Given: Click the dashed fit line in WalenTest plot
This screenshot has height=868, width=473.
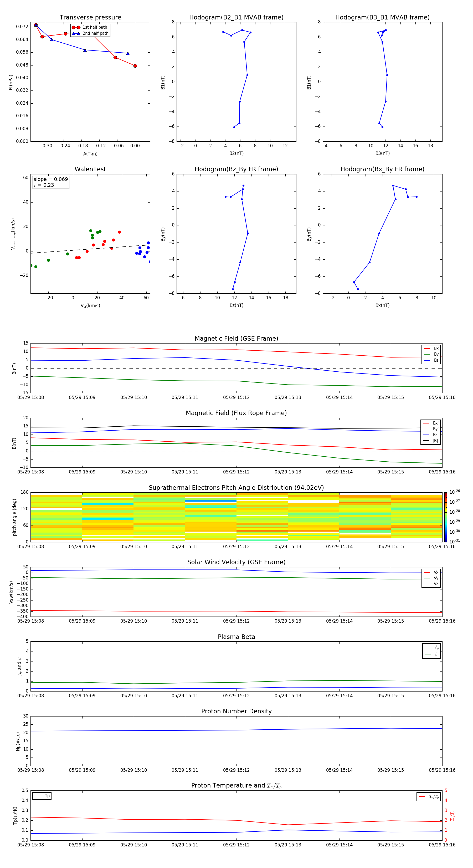Looking at the screenshot, I should [x=90, y=249].
